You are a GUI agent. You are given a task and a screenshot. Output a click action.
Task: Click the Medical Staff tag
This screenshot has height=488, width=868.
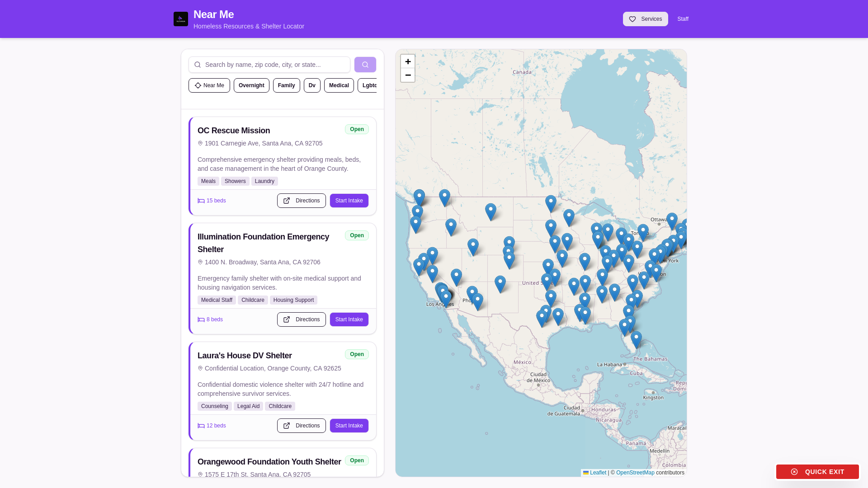coord(217,300)
